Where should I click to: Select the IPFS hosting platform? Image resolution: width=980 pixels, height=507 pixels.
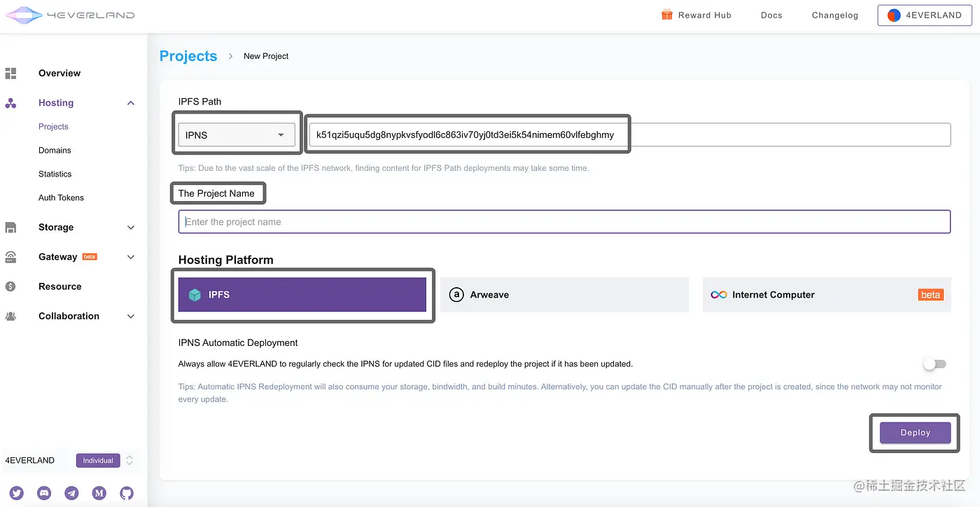point(302,295)
